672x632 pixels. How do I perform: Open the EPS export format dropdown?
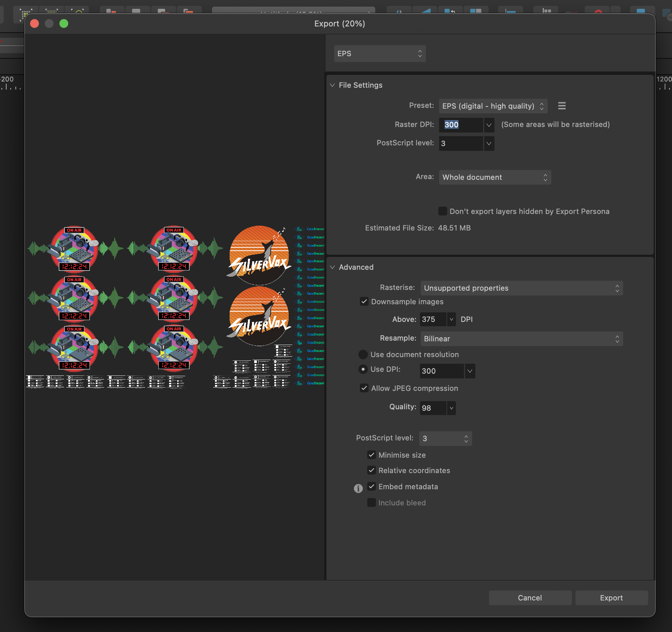[x=380, y=54]
